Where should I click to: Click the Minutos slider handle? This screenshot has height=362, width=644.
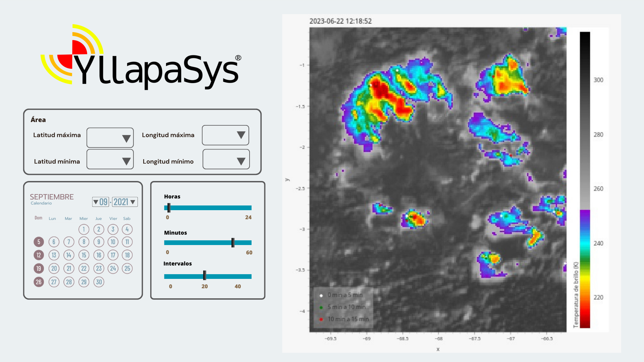[x=233, y=243]
